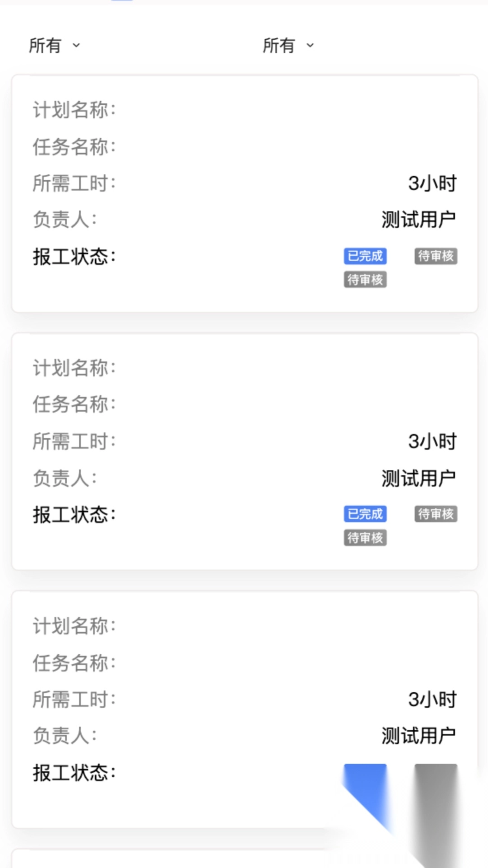
Task: Click the chevron beside the left 所有
Action: coord(76,45)
